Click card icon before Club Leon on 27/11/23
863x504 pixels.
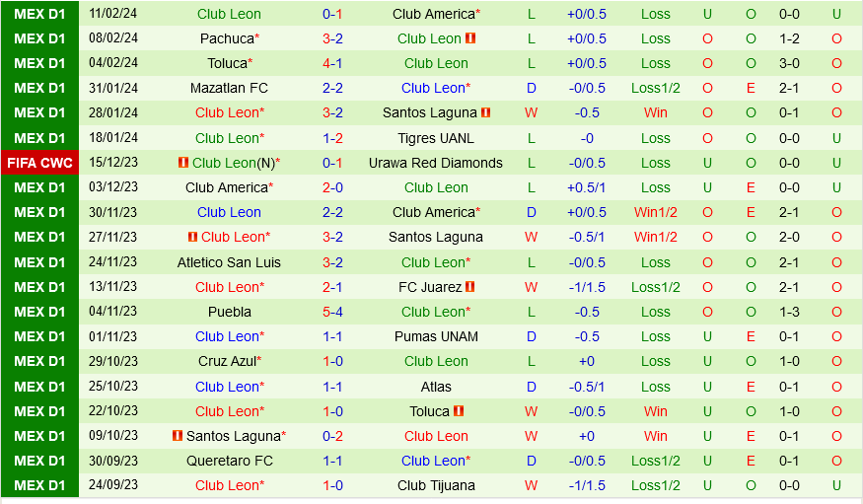pyautogui.click(x=192, y=237)
